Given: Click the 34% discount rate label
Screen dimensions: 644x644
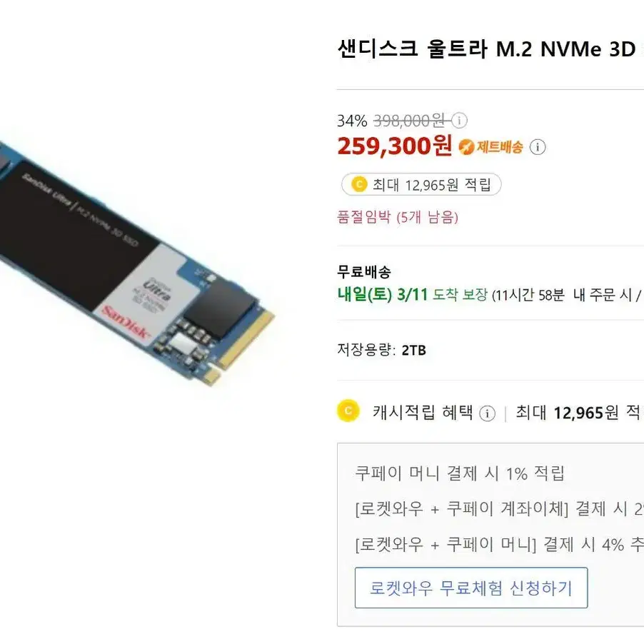Looking at the screenshot, I should (x=352, y=121).
